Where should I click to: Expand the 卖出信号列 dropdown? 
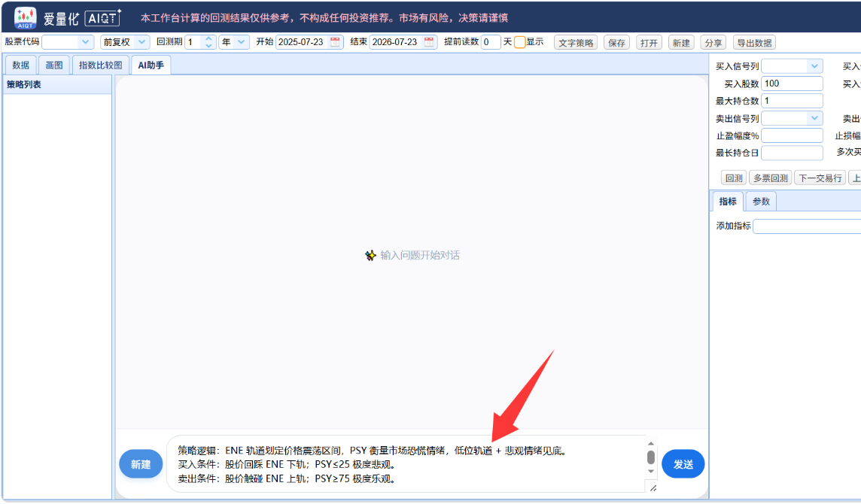coord(792,118)
